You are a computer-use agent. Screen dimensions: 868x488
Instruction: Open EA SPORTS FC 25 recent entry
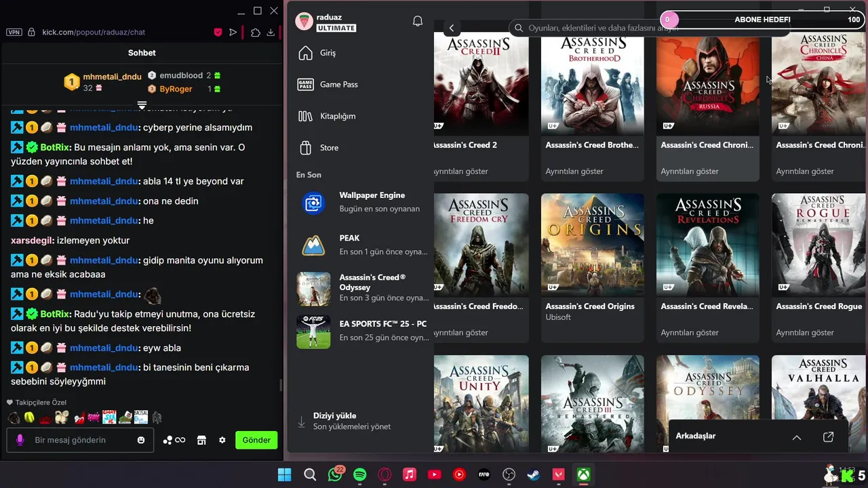[363, 331]
